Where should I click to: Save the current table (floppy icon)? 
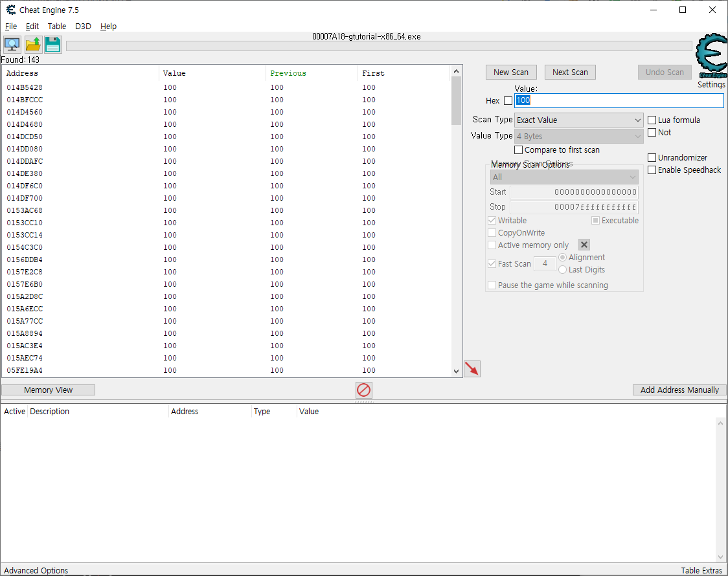pos(53,45)
